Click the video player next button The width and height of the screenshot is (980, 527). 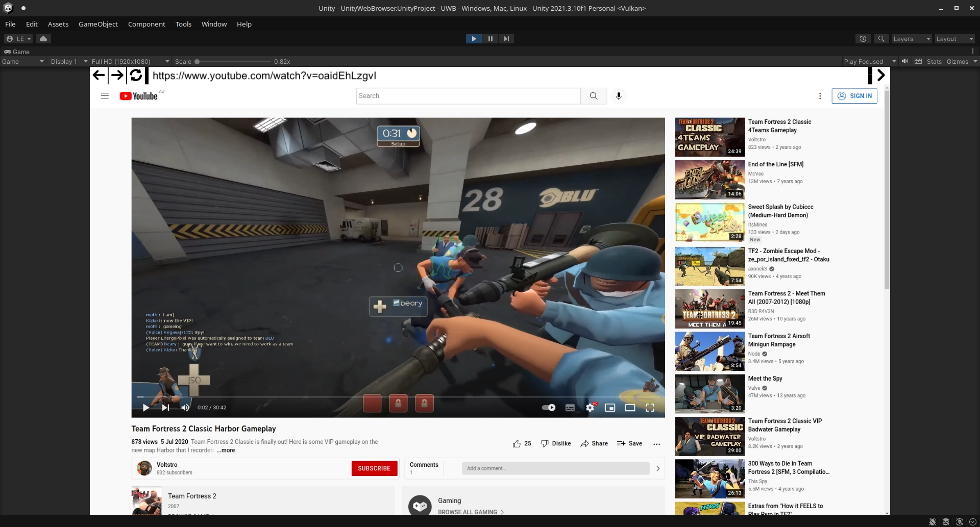pos(165,408)
